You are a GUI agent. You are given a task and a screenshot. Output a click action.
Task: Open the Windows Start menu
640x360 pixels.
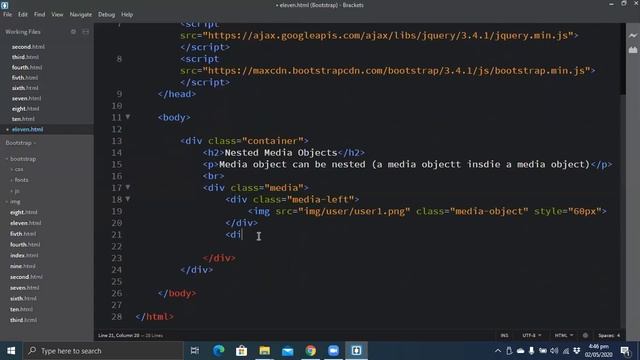pos(11,351)
